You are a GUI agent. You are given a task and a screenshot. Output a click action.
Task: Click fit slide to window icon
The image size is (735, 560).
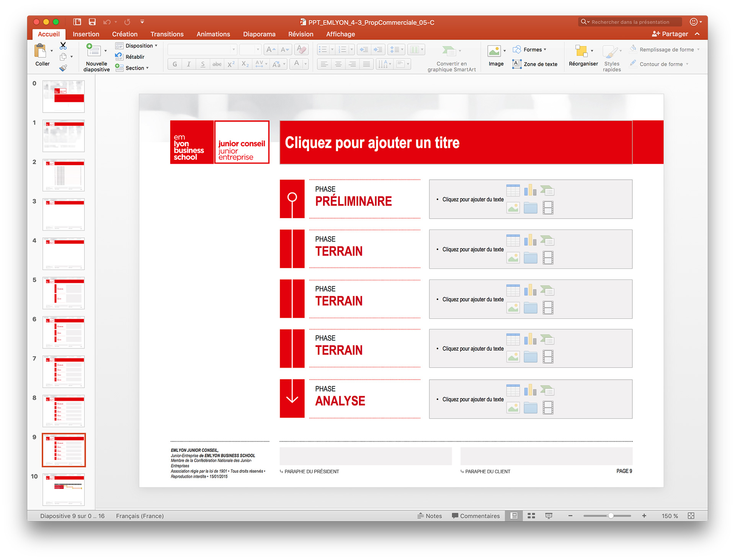(x=691, y=516)
